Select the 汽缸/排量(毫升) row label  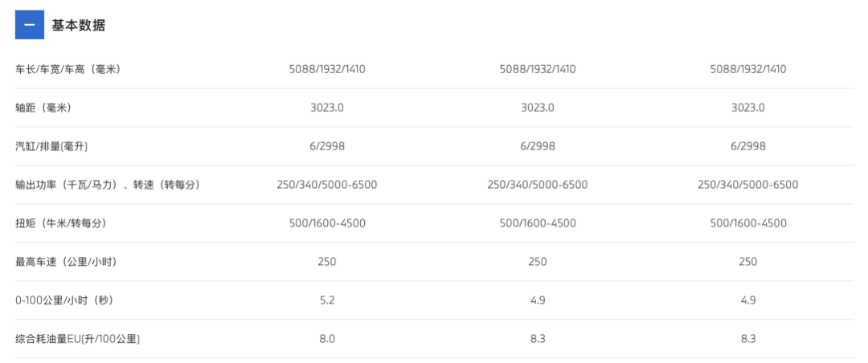[51, 146]
